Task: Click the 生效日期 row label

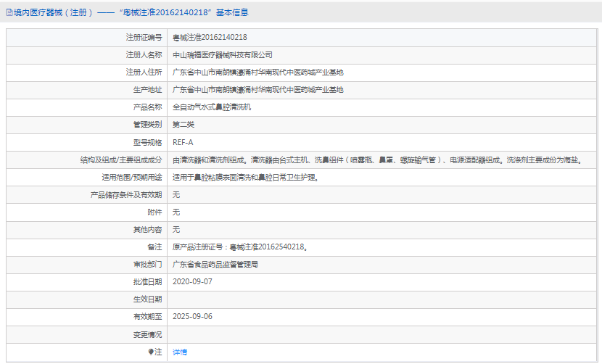Action: tap(147, 299)
